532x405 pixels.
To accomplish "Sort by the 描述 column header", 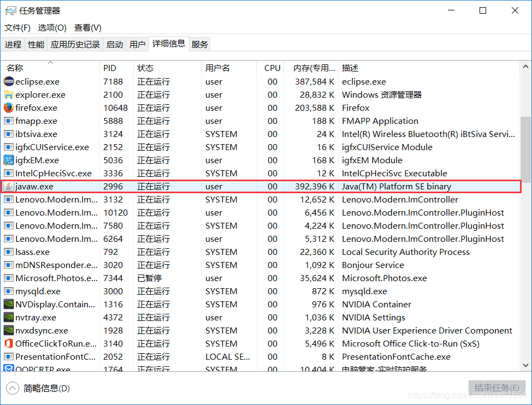I will point(429,68).
